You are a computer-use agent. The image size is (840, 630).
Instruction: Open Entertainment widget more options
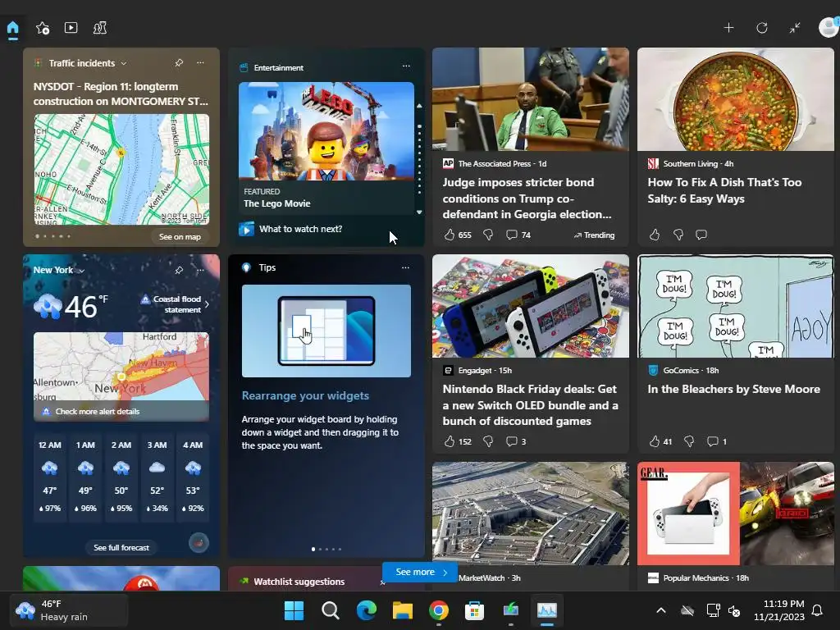tap(406, 66)
